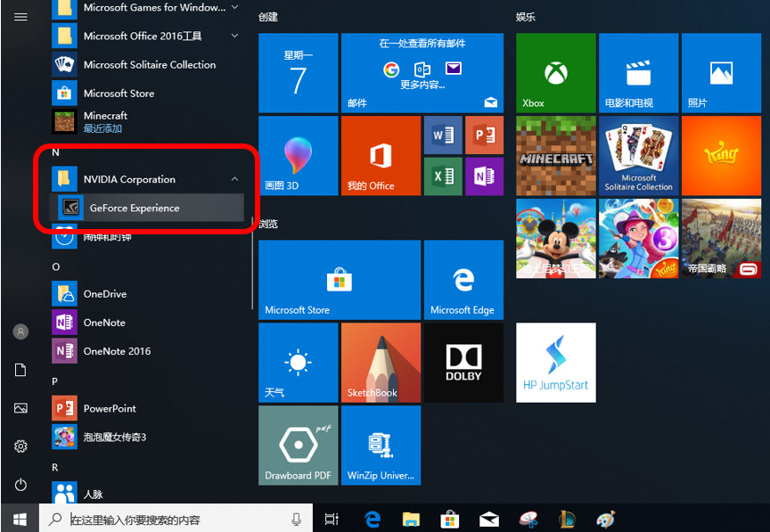This screenshot has height=532, width=770.
Task: Open OneNote 2016 from the app list
Action: point(116,351)
